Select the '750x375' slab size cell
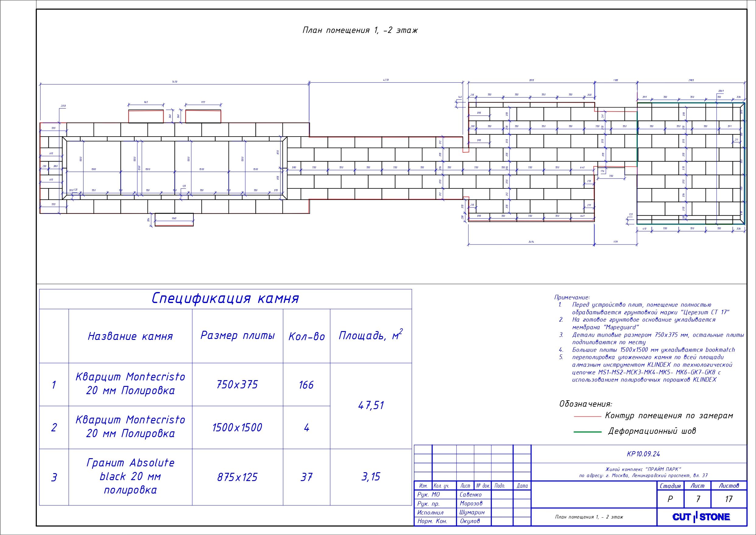This screenshot has width=756, height=535. [x=237, y=385]
